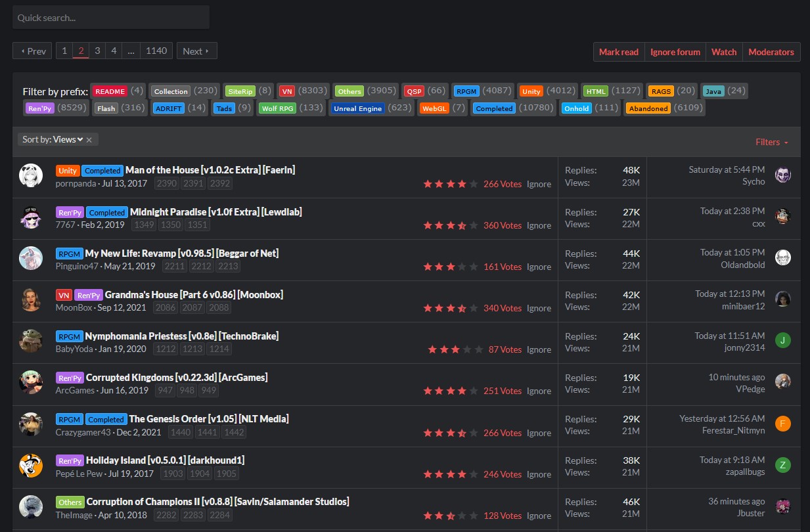810x532 pixels.
Task: Open Oldandbold's last poster avatar
Action: [782, 257]
